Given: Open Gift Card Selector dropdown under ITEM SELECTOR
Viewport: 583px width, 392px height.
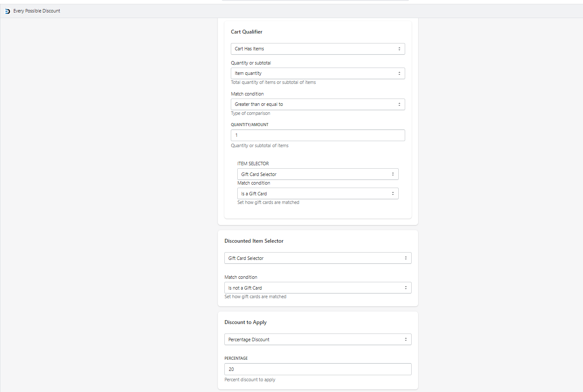Looking at the screenshot, I should pyautogui.click(x=318, y=174).
